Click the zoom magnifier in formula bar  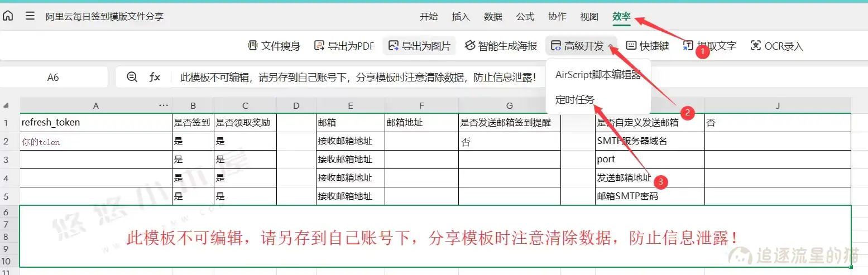click(x=132, y=77)
